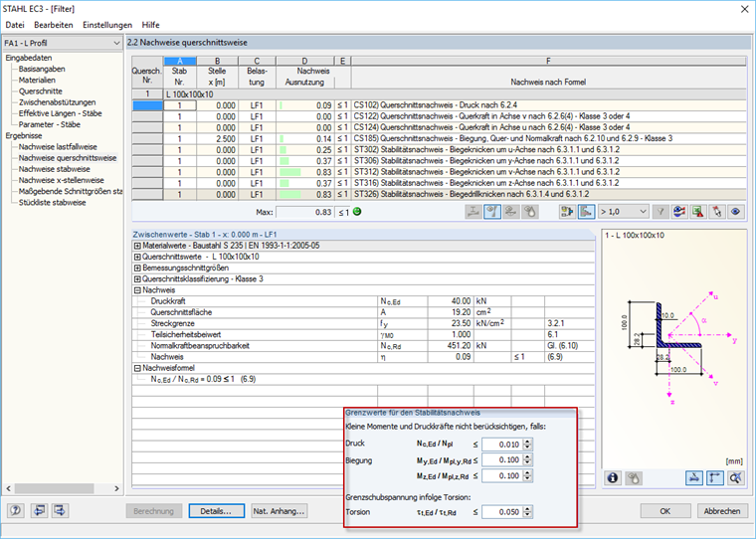Viewport: 756px width, 539px height.
Task: Select the ST326 Biegedrillknicken row
Action: [439, 194]
